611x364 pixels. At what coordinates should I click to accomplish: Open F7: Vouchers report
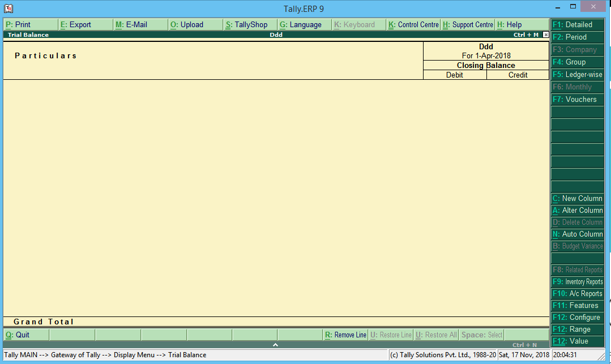(577, 99)
